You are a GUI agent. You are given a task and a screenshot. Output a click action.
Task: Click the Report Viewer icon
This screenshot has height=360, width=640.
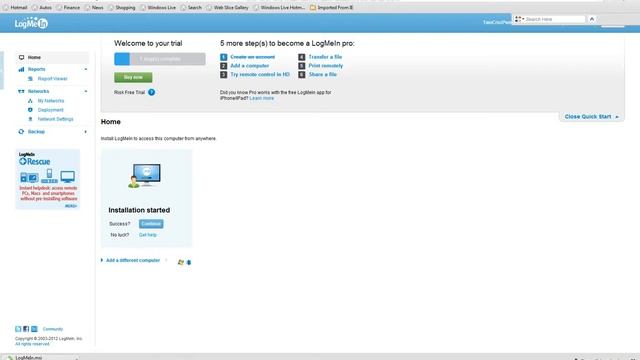30,79
